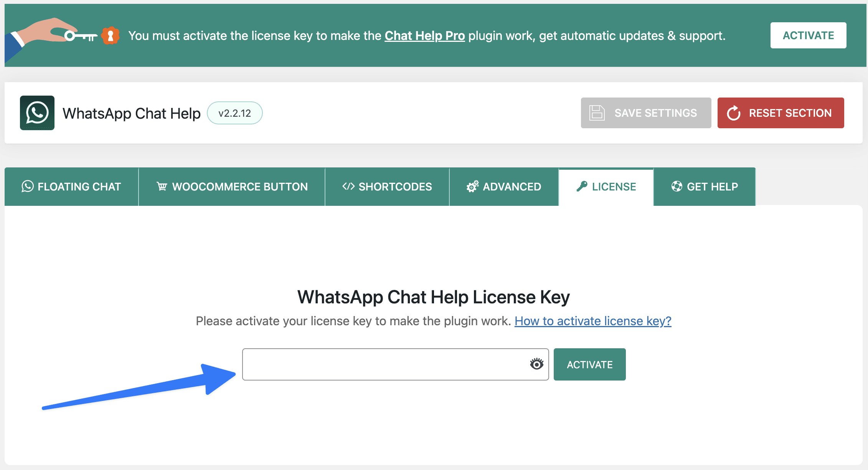Click the gears icon on Advanced tab
The width and height of the screenshot is (868, 470).
pos(473,187)
